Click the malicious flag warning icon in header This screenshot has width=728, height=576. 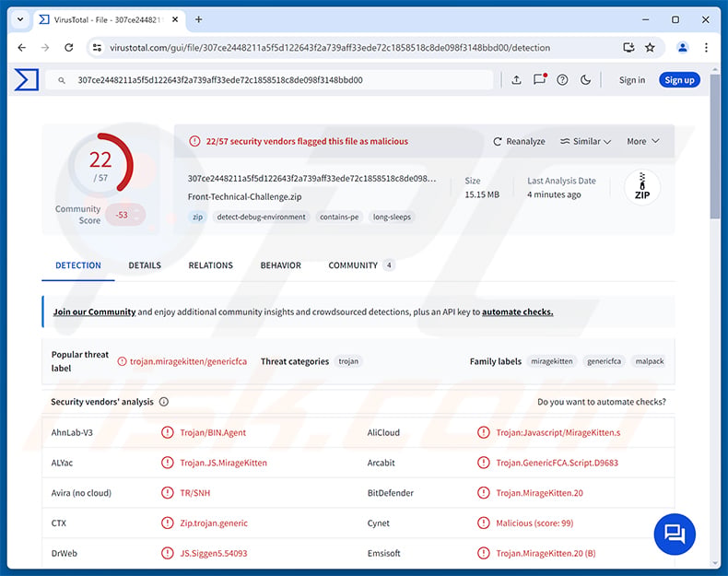coord(194,141)
